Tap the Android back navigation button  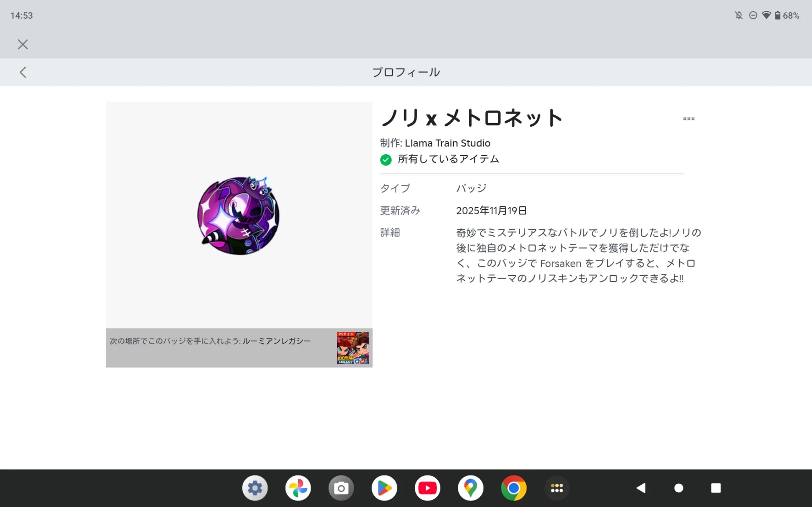point(641,488)
